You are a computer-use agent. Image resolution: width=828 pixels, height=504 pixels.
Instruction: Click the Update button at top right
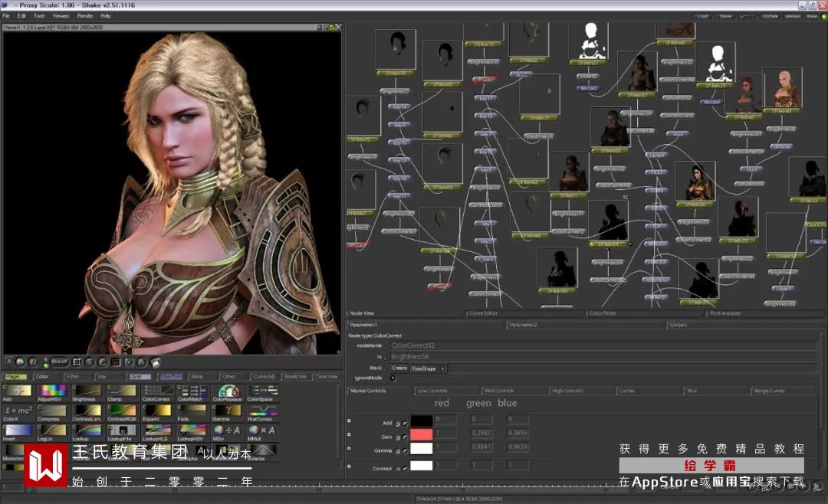pos(770,16)
